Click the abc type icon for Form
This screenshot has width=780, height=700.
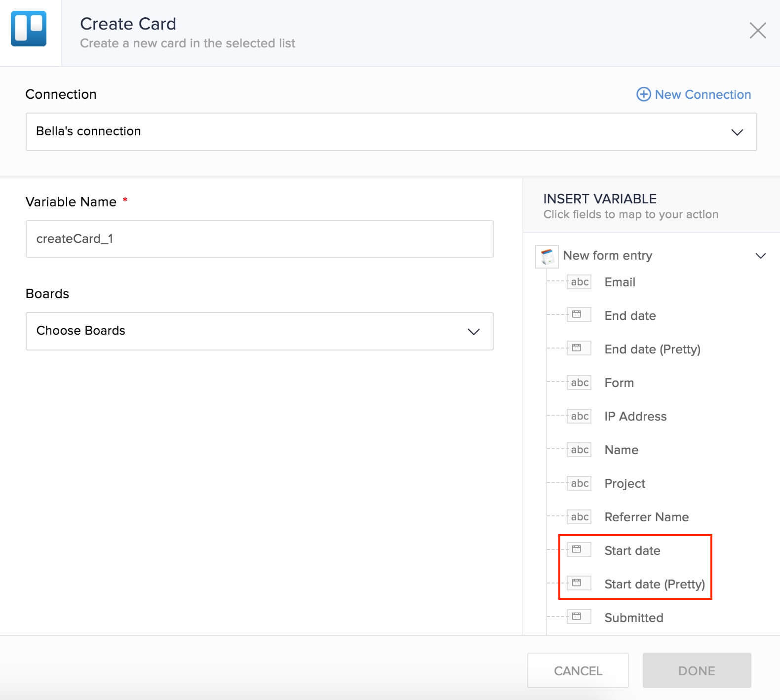(580, 383)
